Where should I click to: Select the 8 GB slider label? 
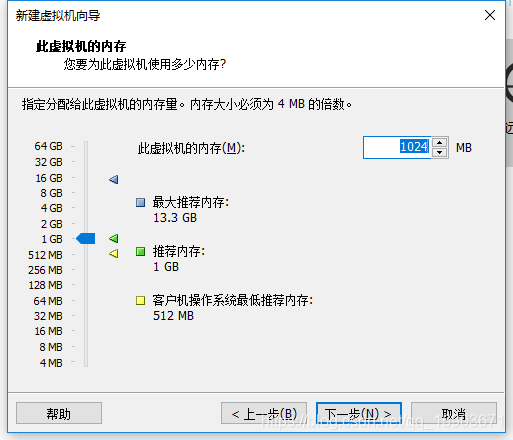(51, 193)
